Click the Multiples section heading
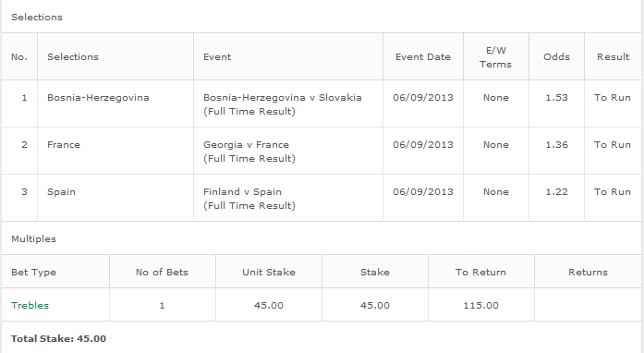Viewport: 644px width, 353px height. [x=33, y=239]
